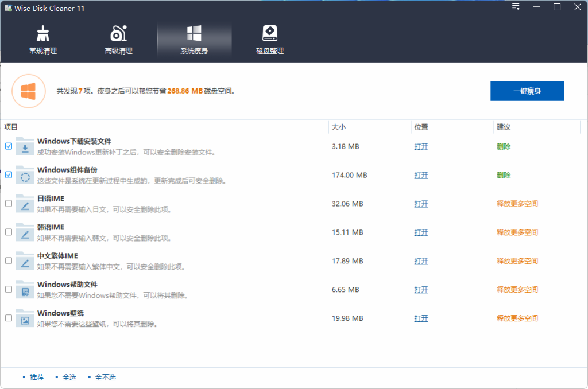Click the 3.18 MB size value
The height and width of the screenshot is (389, 588).
coord(345,146)
